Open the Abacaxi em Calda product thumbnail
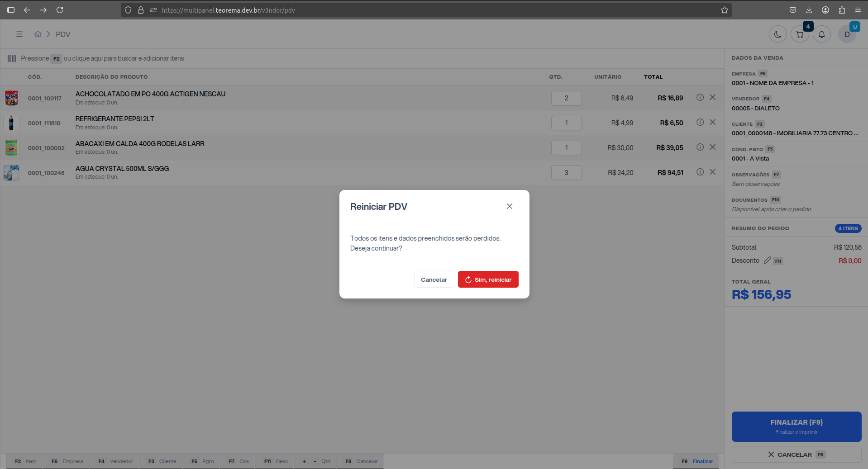Image resolution: width=868 pixels, height=469 pixels. (11, 148)
